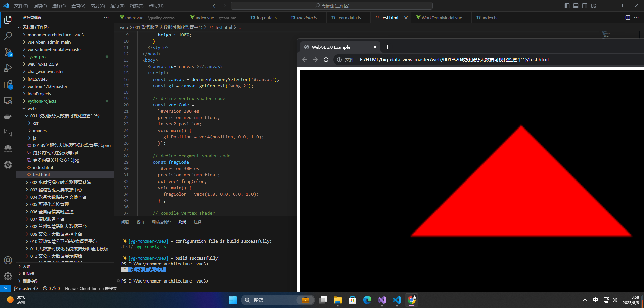Select test.html in the file tree
This screenshot has width=644, height=308.
(65, 175)
